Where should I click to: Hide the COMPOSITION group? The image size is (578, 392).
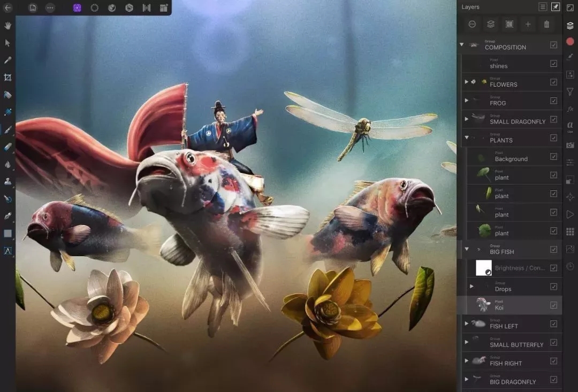tap(553, 44)
